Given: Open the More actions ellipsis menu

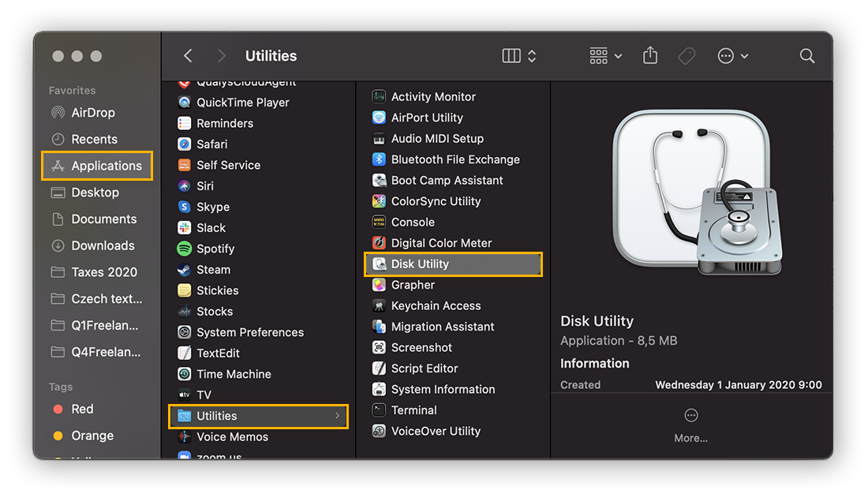Looking at the screenshot, I should [725, 55].
